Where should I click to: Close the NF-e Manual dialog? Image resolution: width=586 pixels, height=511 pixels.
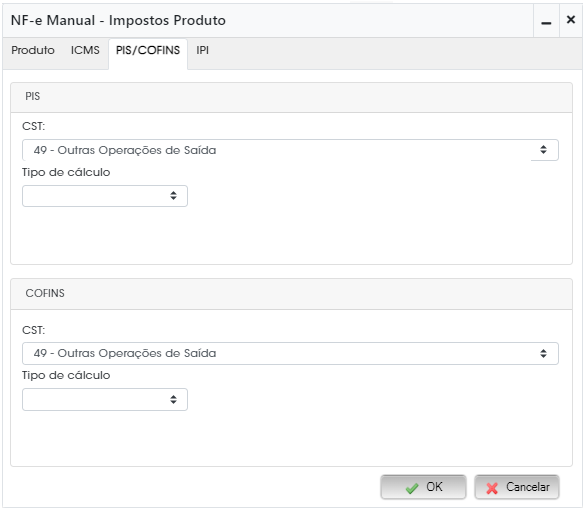point(571,20)
